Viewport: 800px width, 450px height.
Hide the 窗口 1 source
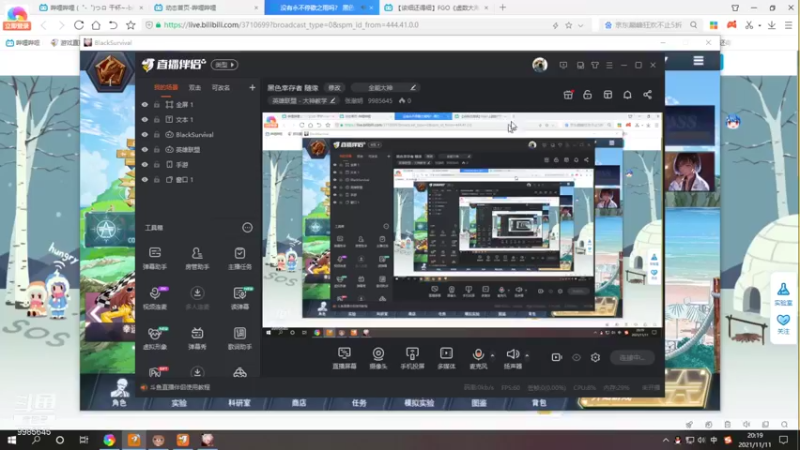[145, 180]
